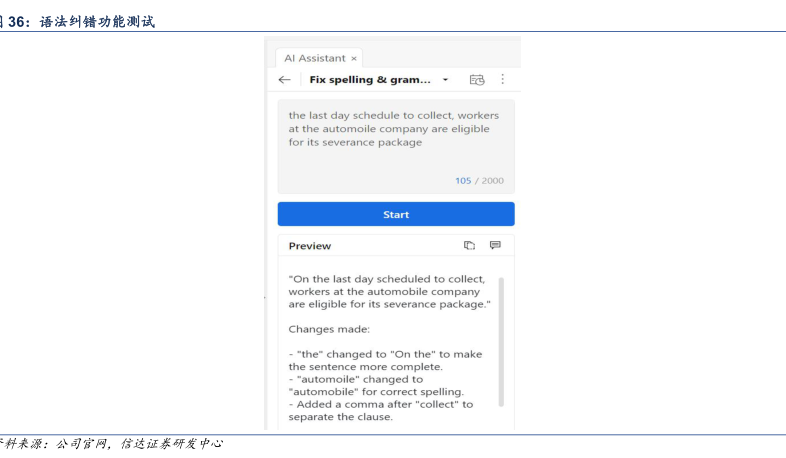Click the Preview panel title
786x458 pixels.
tap(310, 246)
